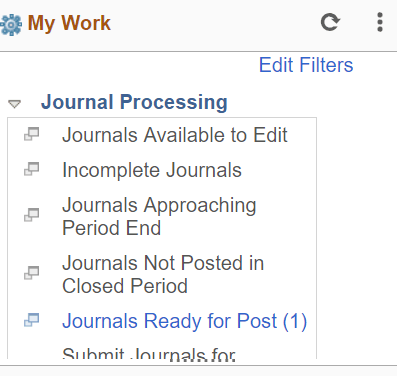Open Journals Ready for Post link
Image resolution: width=397 pixels, height=376 pixels.
pos(184,321)
